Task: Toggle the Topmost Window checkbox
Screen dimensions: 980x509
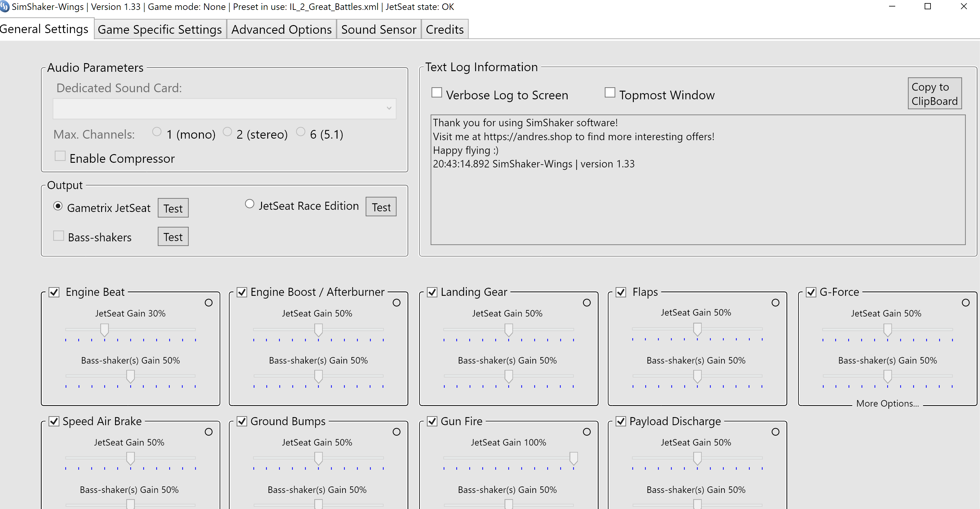Action: pos(610,93)
